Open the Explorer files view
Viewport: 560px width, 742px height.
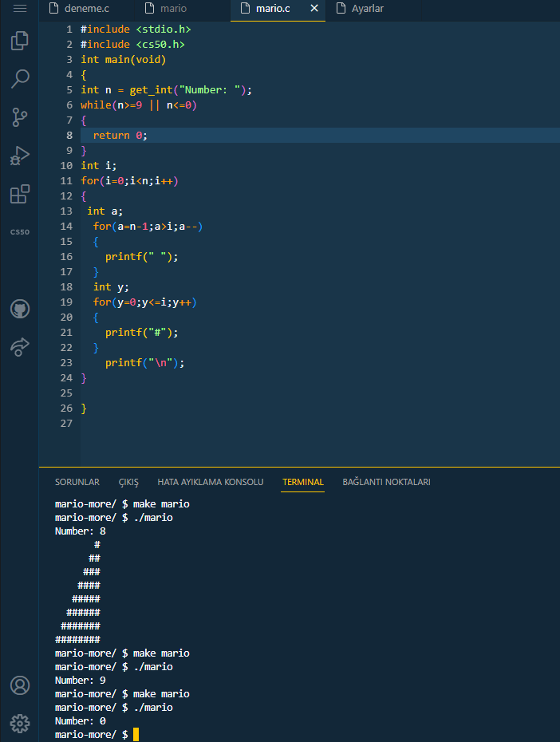(20, 41)
